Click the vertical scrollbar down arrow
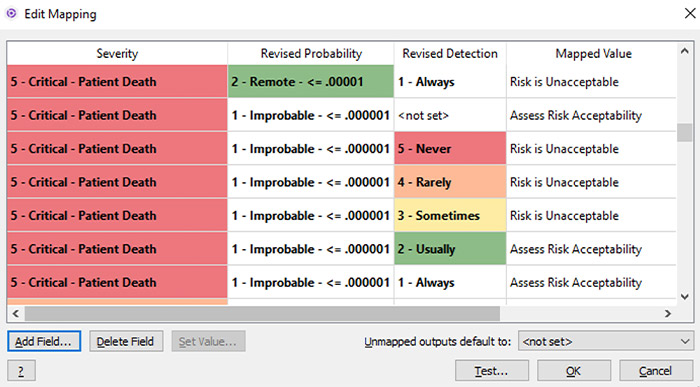The image size is (700, 387). pyautogui.click(x=684, y=296)
